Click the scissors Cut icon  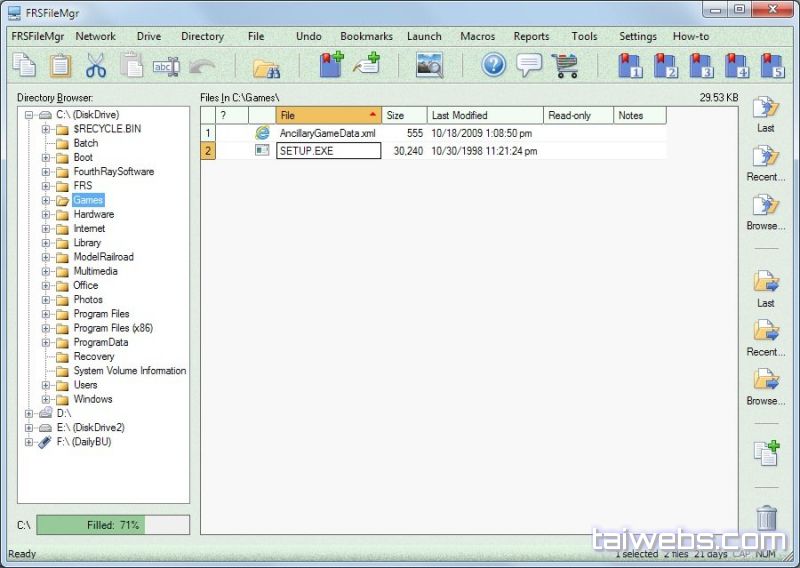pyautogui.click(x=96, y=66)
